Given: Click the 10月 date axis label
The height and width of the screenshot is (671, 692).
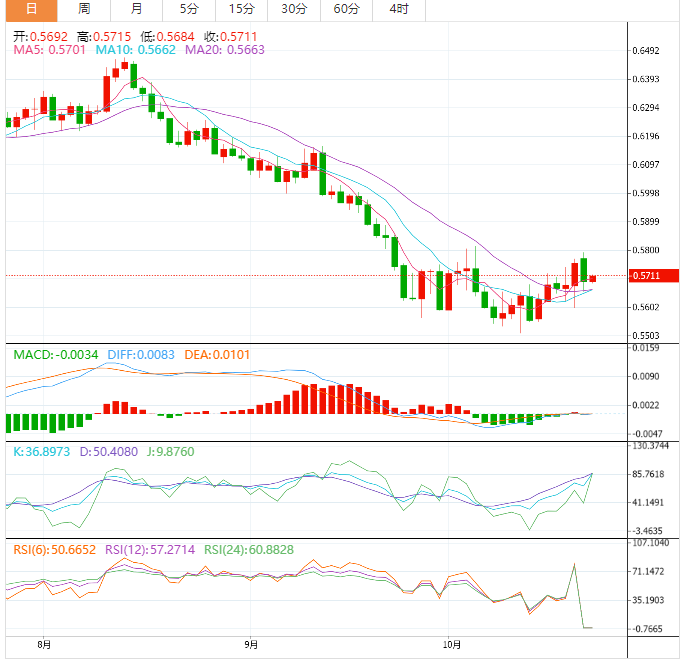Looking at the screenshot, I should 452,645.
